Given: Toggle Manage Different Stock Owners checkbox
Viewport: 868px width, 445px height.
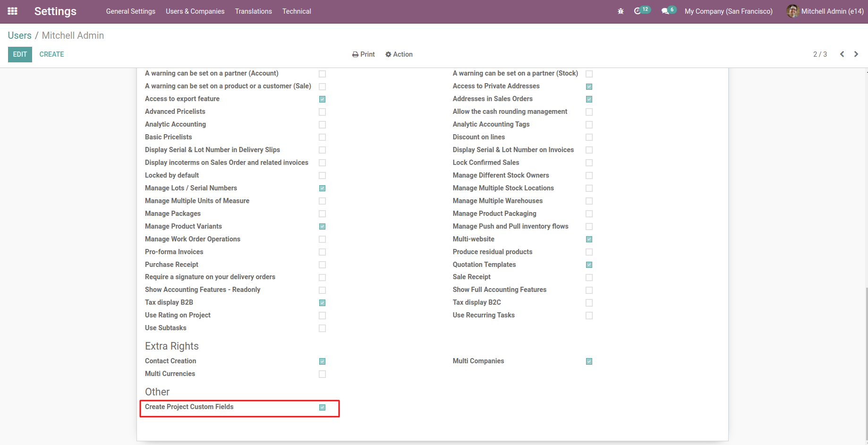Looking at the screenshot, I should 589,176.
